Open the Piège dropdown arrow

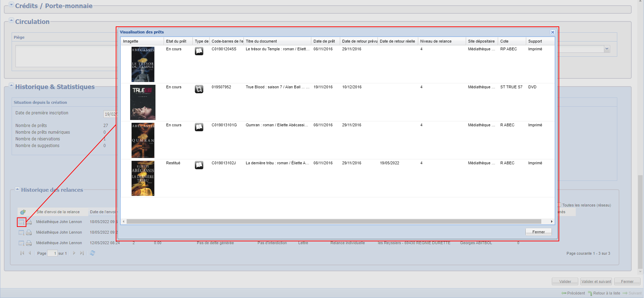(x=607, y=49)
